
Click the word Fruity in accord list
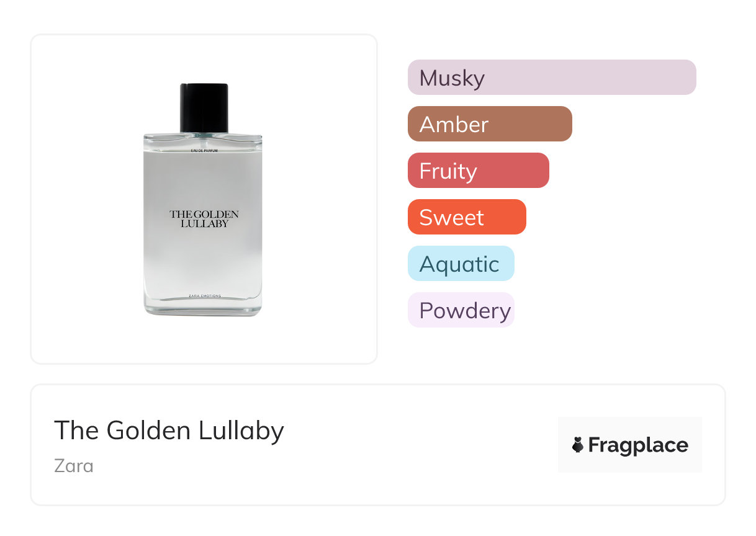click(x=448, y=171)
